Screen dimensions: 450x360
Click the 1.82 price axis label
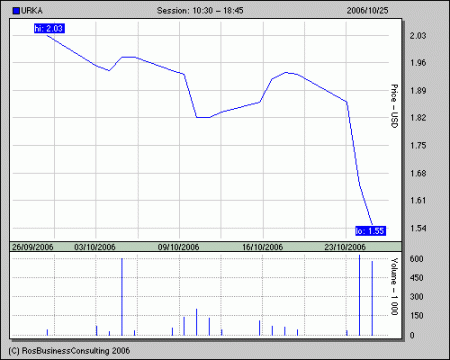coord(418,118)
